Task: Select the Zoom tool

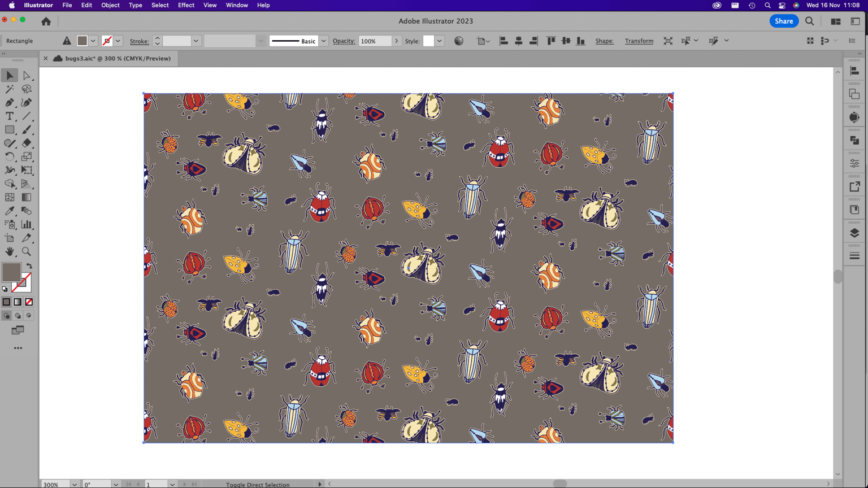Action: pyautogui.click(x=27, y=251)
